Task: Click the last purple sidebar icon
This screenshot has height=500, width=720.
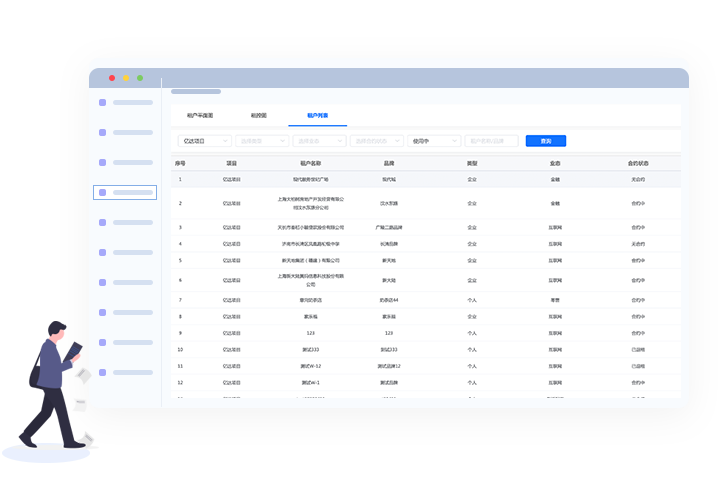Action: click(x=102, y=372)
